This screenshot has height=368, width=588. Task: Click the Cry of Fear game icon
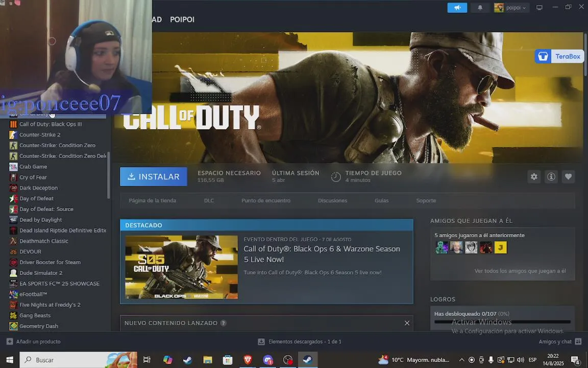click(13, 177)
